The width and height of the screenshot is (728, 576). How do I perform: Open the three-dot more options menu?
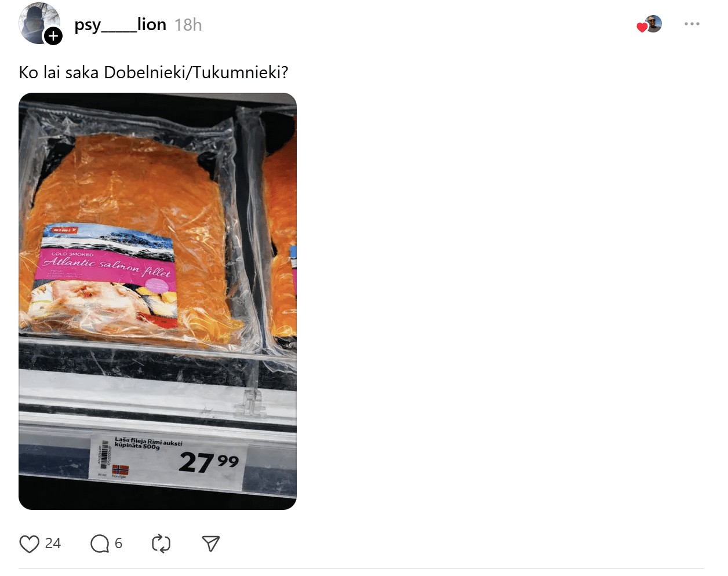692,24
